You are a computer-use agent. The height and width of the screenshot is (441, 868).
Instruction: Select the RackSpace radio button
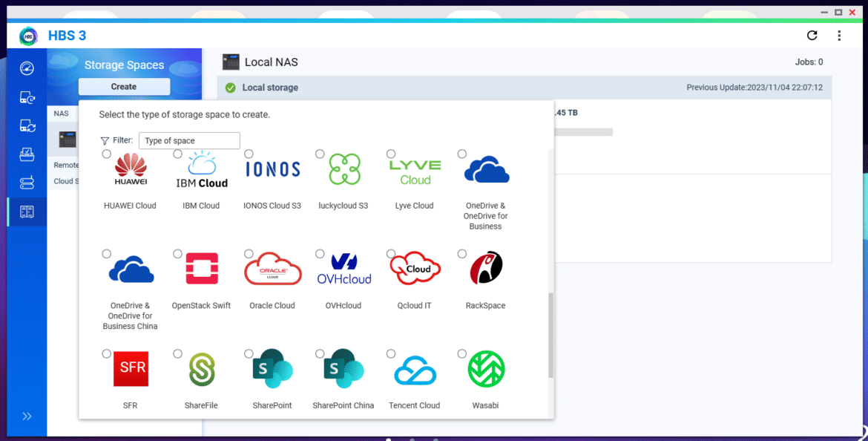[x=462, y=254]
